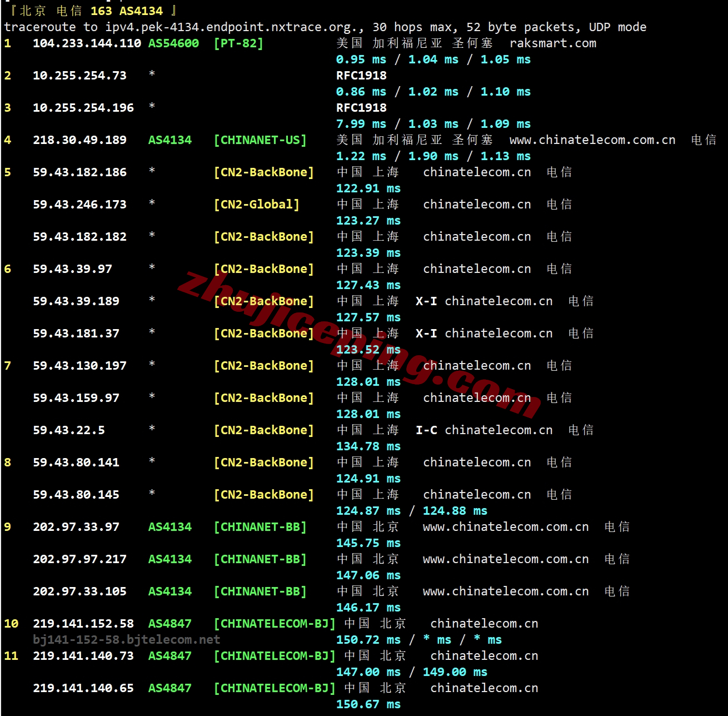Screen dimensions: 728x716
Task: Click IP 59.43.39.97 on hop 6
Action: coord(72,269)
